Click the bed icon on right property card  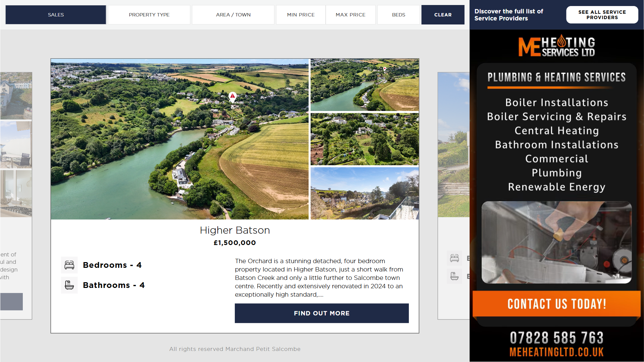(x=454, y=258)
